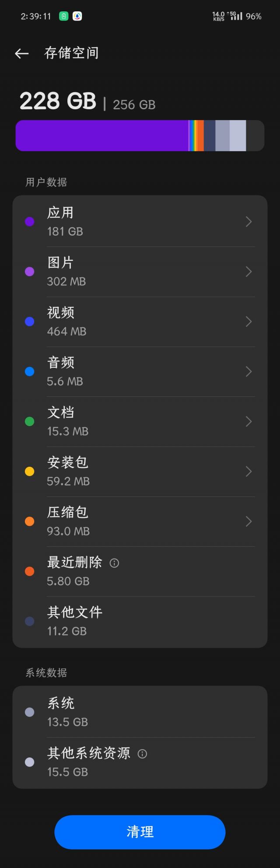280x868 pixels.
Task: Tap the info icon beside 最近删除
Action: tap(115, 563)
